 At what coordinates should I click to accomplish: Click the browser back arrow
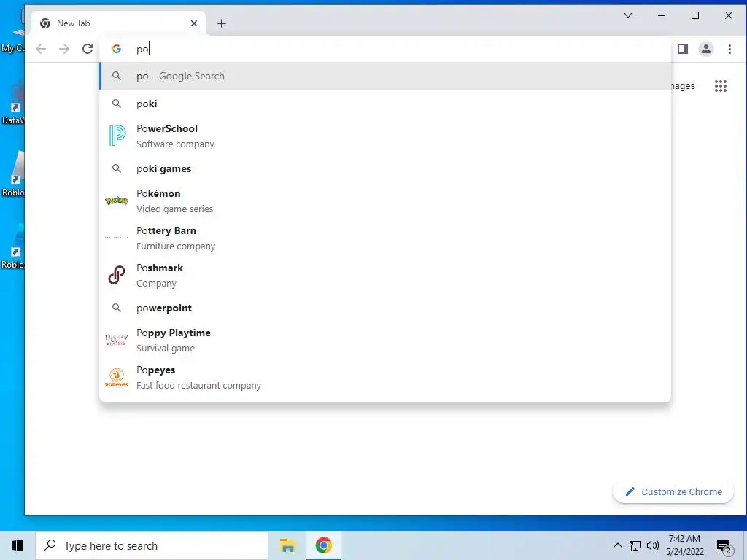pyautogui.click(x=41, y=49)
